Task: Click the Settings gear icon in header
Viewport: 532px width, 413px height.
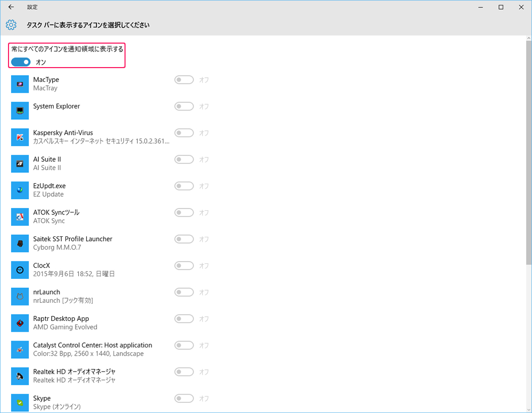Action: coord(11,25)
